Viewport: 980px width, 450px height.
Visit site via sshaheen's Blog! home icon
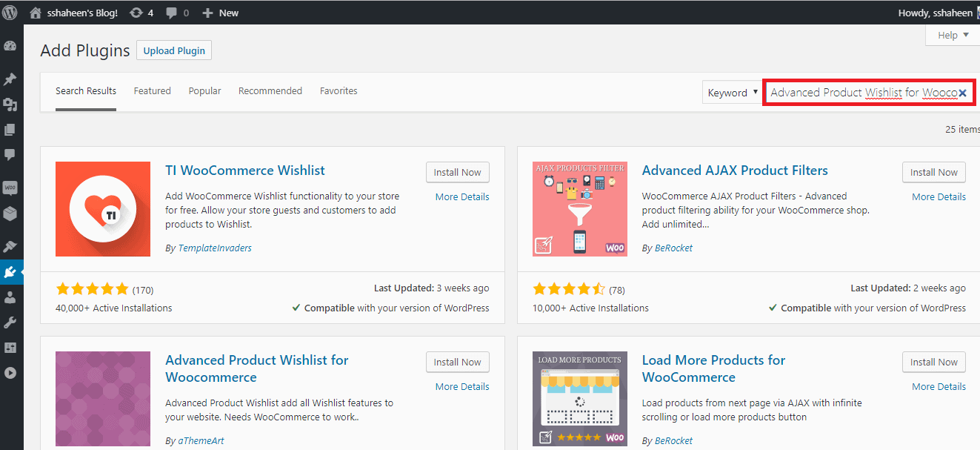click(36, 13)
